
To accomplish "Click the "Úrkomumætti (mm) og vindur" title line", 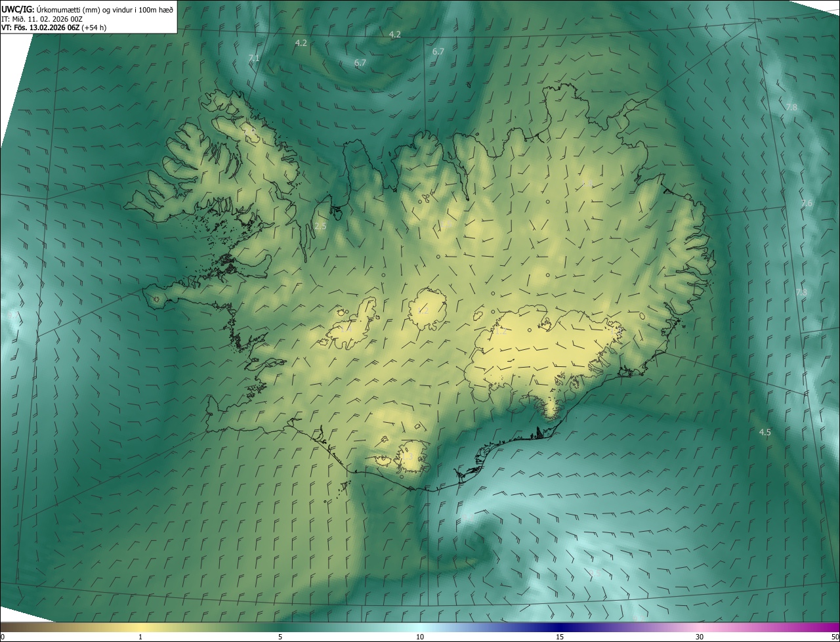I will click(x=87, y=9).
